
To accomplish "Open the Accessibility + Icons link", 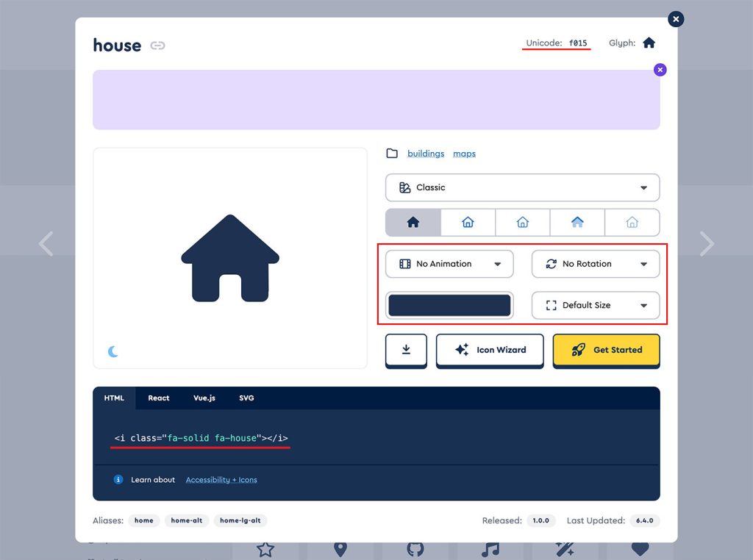I will point(221,479).
